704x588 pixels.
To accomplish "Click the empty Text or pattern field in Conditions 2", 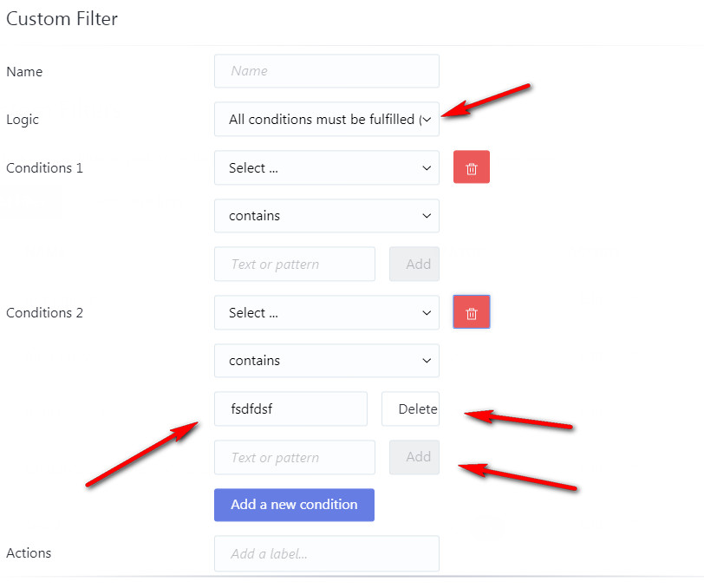I will click(x=294, y=457).
